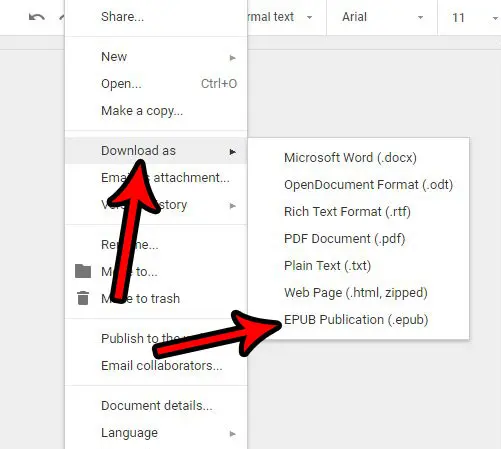Select Email as attachment...

pyautogui.click(x=156, y=177)
